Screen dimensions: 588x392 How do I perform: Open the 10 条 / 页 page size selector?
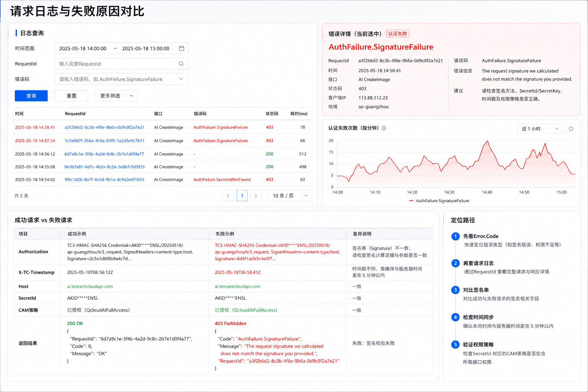(290, 196)
